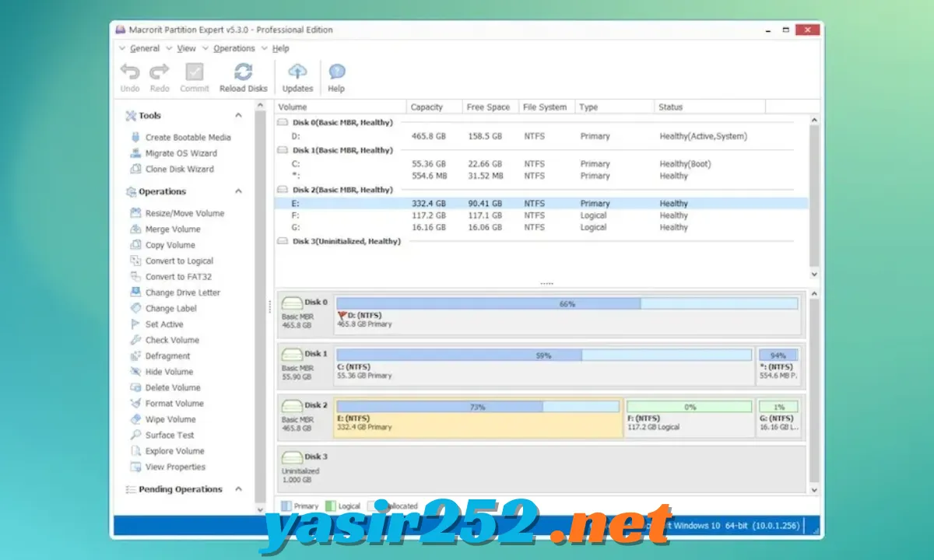Collapse the Pending Operations section chevron

[238, 489]
